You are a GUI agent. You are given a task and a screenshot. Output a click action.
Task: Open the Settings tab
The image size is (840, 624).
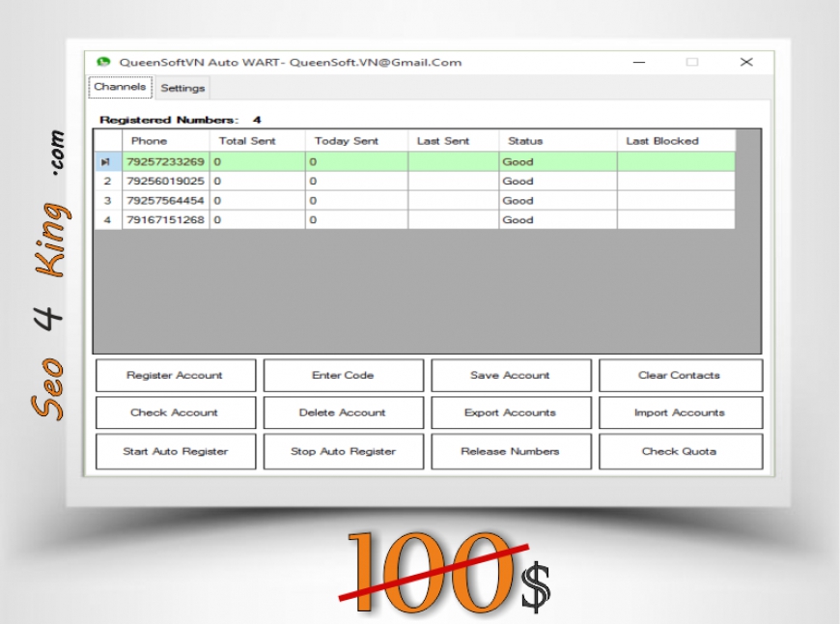(x=182, y=88)
